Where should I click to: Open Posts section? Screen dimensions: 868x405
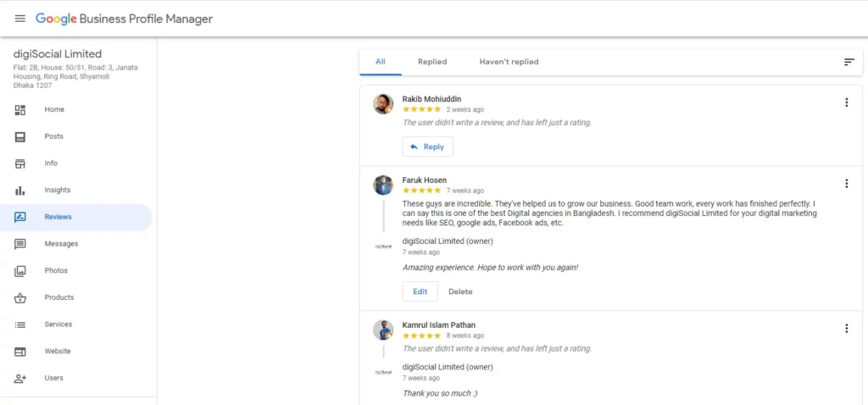(53, 136)
